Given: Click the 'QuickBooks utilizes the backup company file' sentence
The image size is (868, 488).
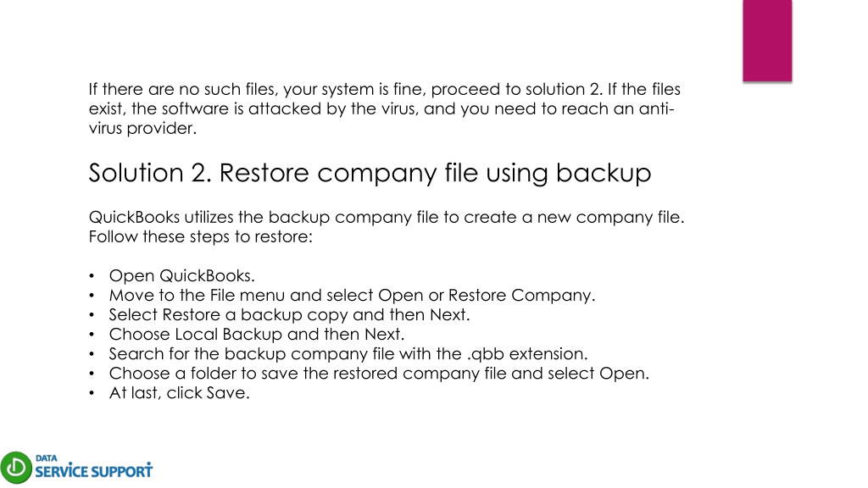Looking at the screenshot, I should [387, 217].
